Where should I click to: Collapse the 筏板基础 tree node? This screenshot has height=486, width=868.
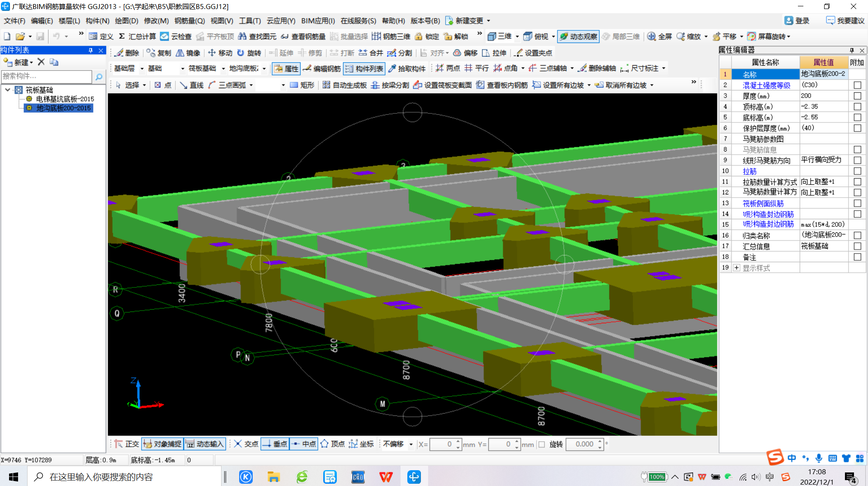(x=8, y=90)
